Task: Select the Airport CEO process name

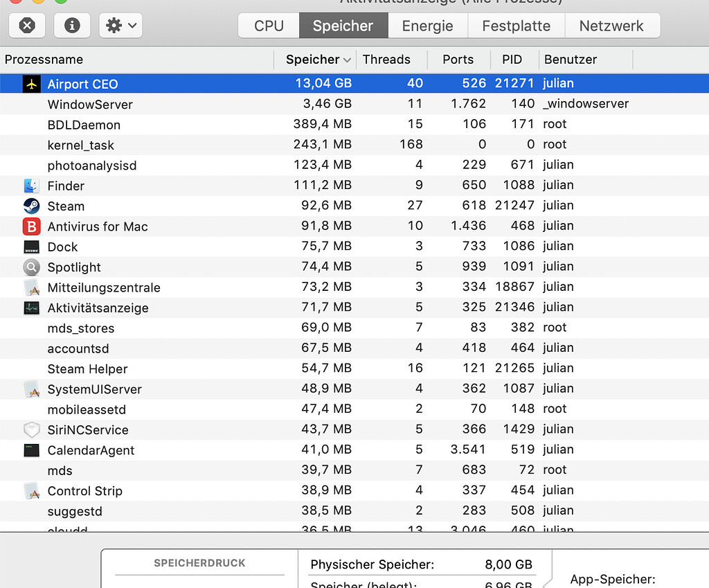Action: click(x=82, y=84)
